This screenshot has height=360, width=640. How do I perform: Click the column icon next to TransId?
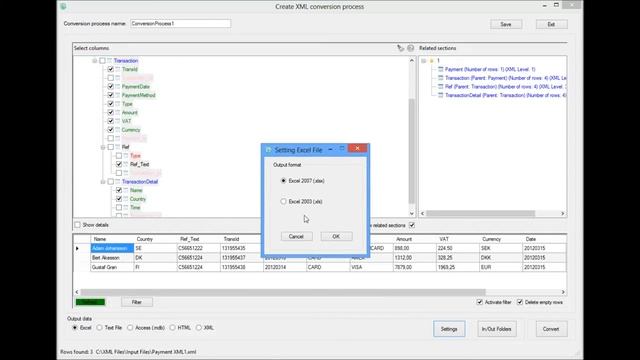pyautogui.click(x=118, y=69)
